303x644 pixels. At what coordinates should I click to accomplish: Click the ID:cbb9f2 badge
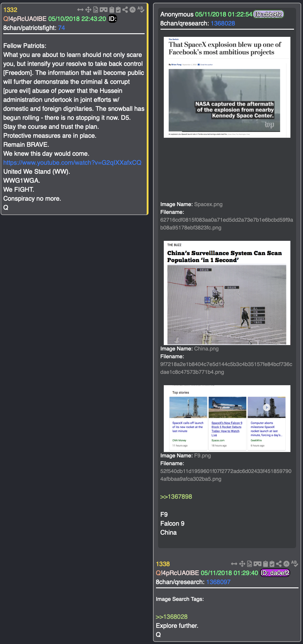(x=269, y=14)
